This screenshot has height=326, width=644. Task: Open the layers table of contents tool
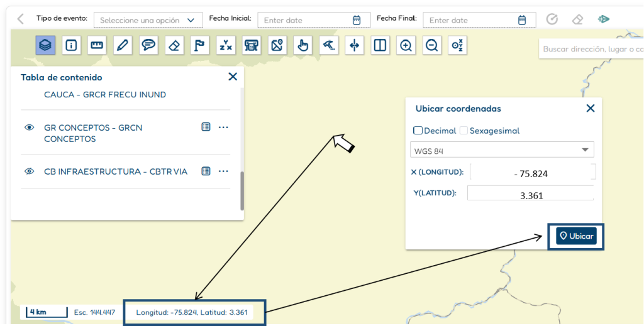click(x=45, y=45)
